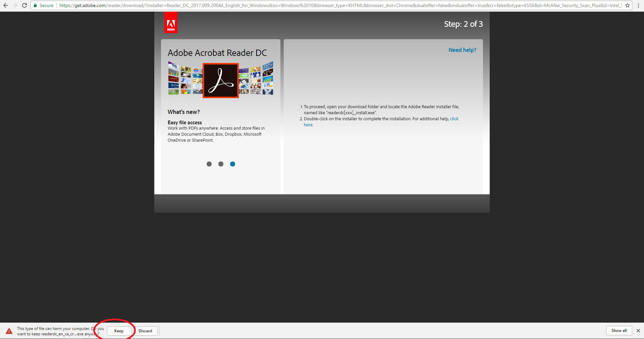
Task: Click the 'Easy file access' text
Action: [x=185, y=123]
